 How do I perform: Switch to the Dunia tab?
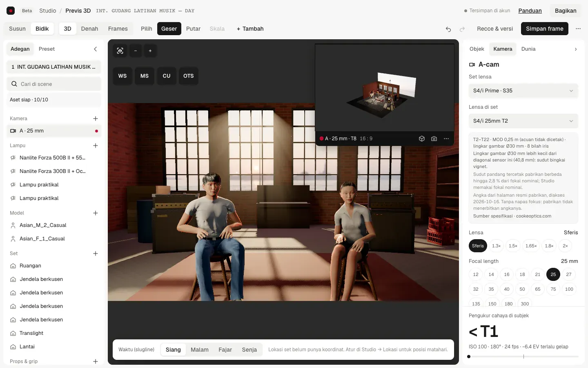[528, 49]
